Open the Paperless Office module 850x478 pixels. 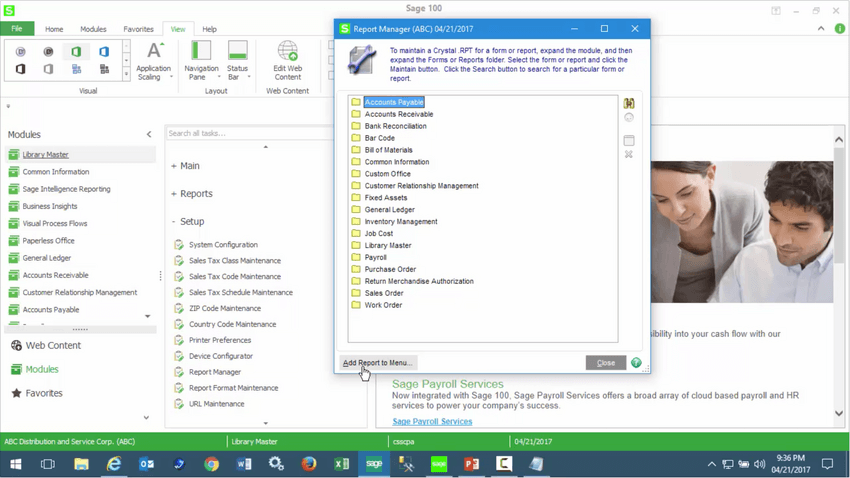click(48, 241)
